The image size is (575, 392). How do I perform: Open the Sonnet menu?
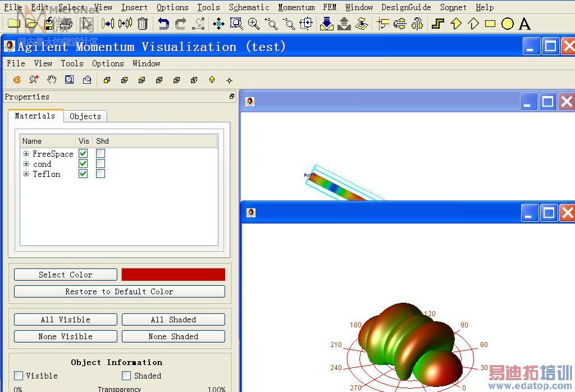click(x=453, y=7)
